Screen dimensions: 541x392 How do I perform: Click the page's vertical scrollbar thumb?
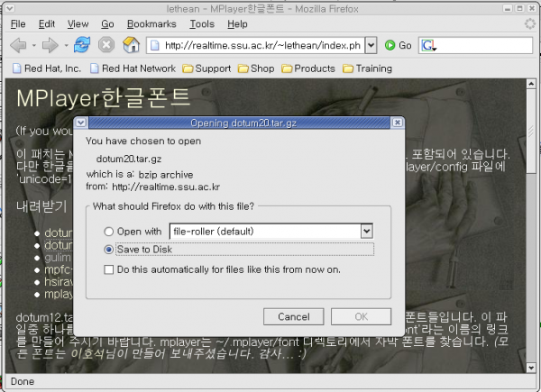click(531, 132)
